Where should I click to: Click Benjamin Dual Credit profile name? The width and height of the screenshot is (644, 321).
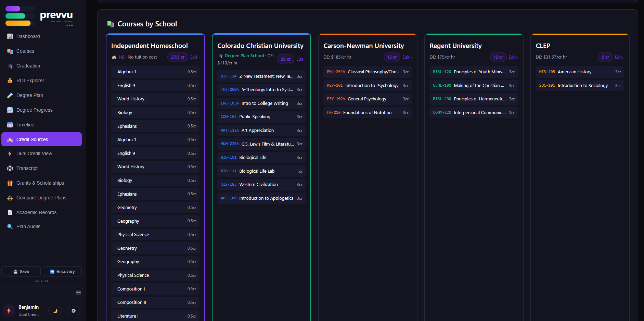click(x=29, y=311)
